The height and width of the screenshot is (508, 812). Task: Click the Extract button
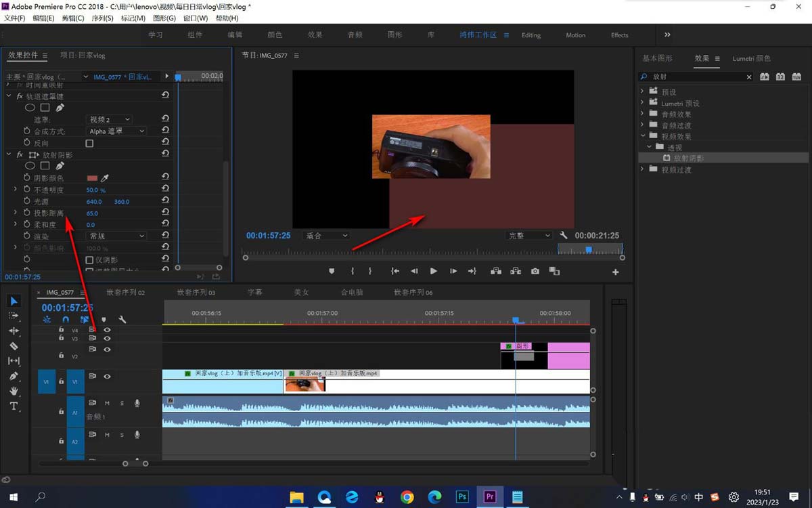coord(516,271)
